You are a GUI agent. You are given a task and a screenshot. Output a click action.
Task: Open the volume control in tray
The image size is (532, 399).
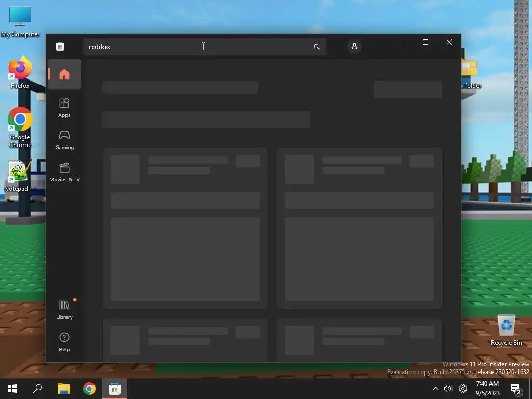pos(448,389)
